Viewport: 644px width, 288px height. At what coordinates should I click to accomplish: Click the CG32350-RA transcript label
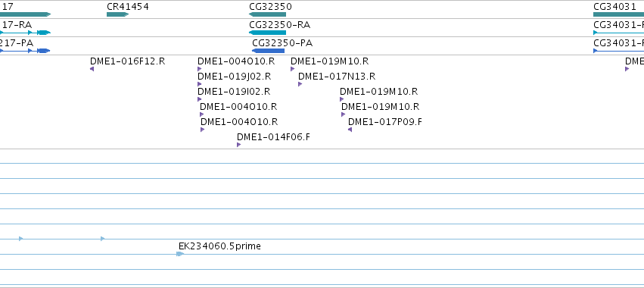coord(280,25)
